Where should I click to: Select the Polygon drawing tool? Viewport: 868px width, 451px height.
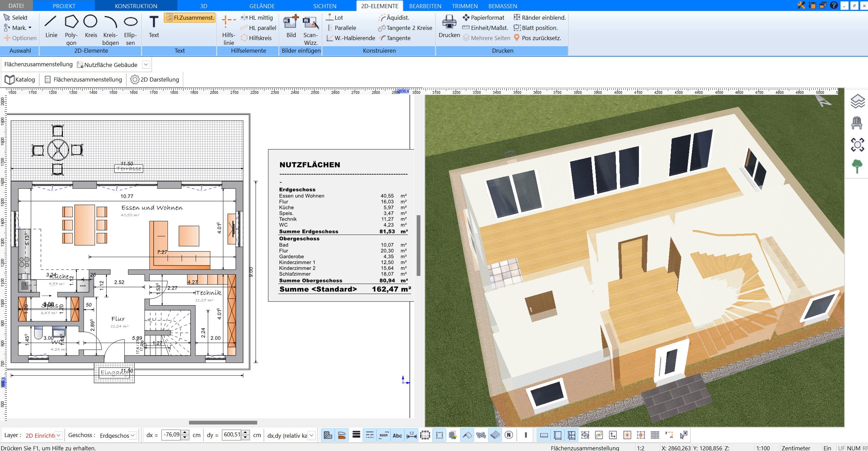tap(71, 30)
